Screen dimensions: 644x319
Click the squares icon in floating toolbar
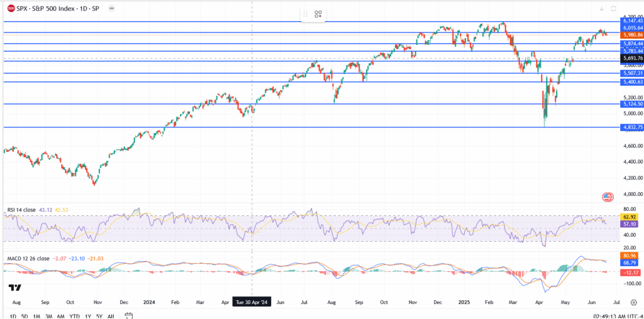point(318,14)
